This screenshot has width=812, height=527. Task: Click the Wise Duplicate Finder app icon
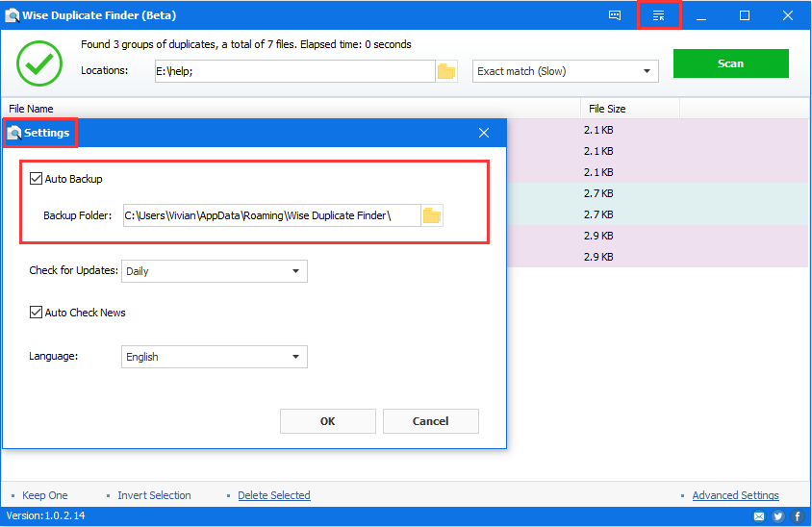(x=12, y=15)
